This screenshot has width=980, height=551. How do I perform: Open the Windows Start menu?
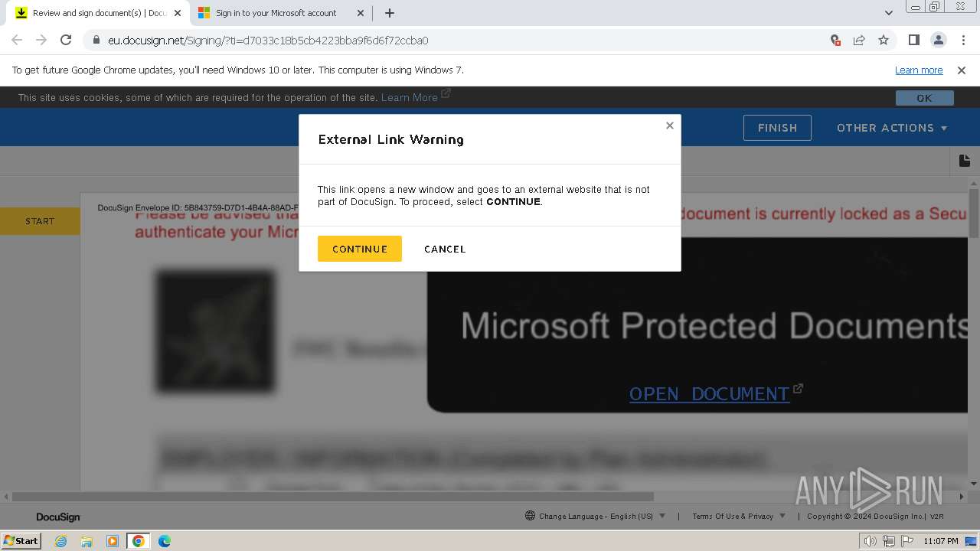21,540
